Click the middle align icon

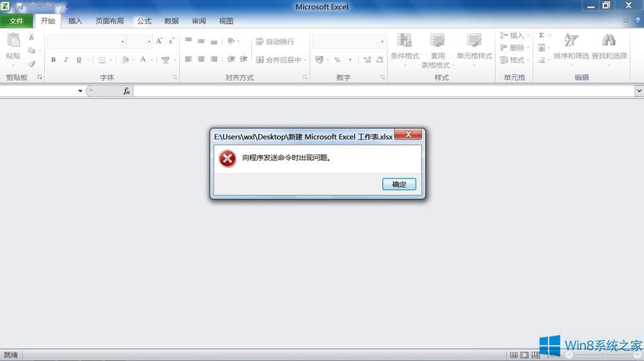[x=201, y=41]
